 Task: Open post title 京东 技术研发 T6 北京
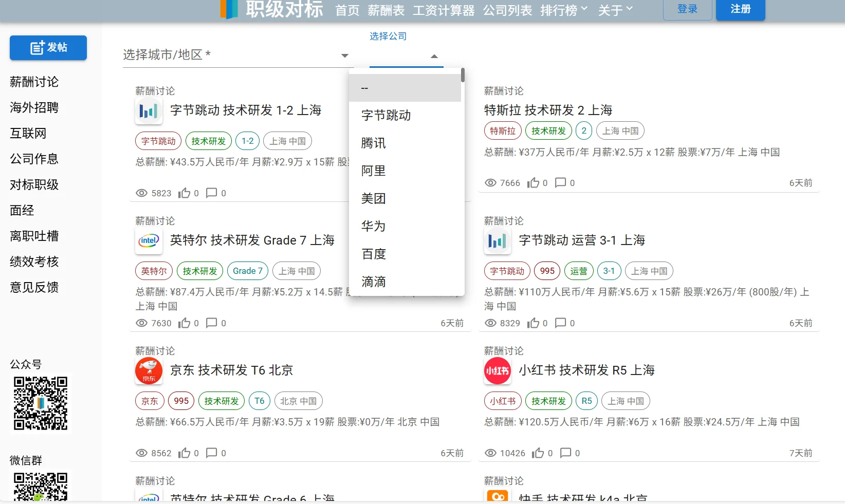point(232,370)
